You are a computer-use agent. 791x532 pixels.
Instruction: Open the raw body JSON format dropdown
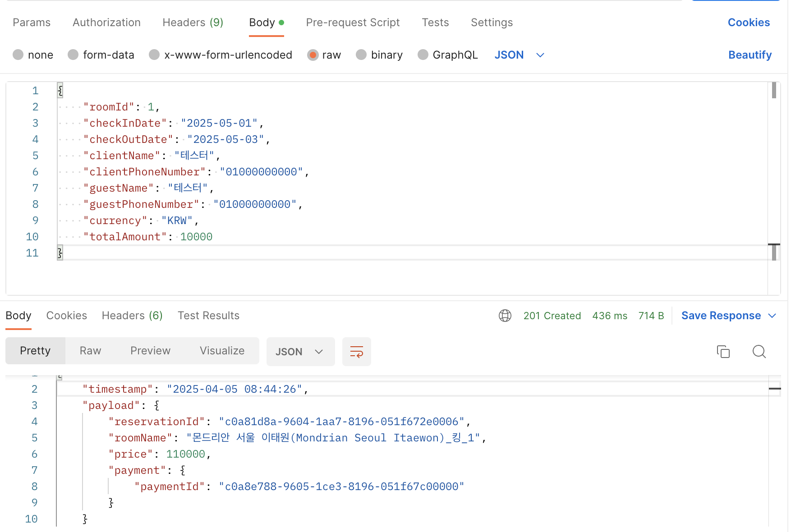520,55
